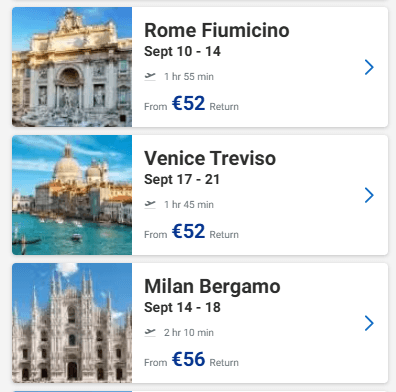Click plane icon beside 1 hr 45 min
This screenshot has height=392, width=396.
click(x=150, y=204)
